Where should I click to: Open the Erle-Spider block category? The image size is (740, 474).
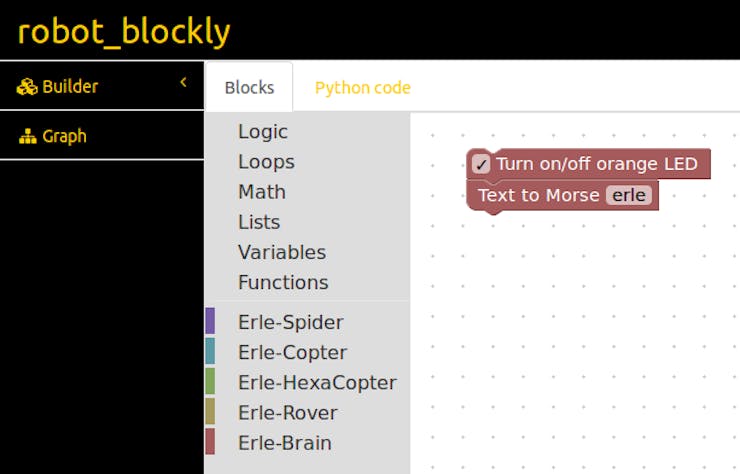coord(291,322)
